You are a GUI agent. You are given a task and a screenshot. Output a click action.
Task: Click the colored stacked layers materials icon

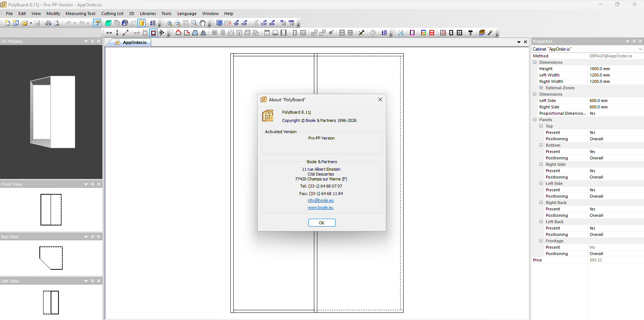click(482, 33)
